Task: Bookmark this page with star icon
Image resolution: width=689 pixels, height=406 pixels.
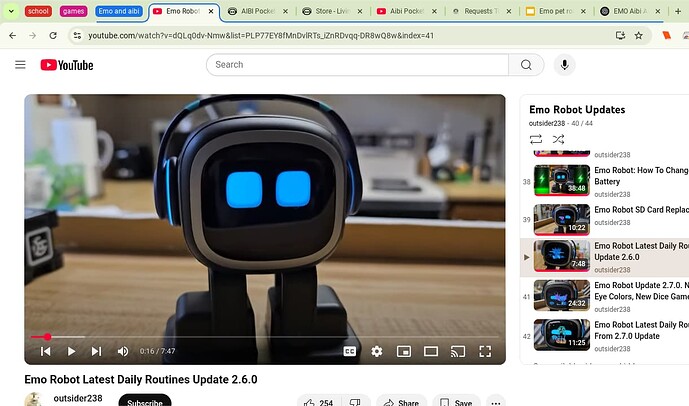Action: (639, 36)
